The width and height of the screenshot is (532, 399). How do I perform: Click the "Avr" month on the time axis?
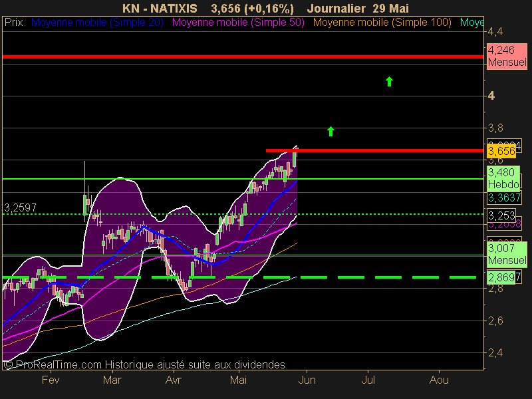174,380
